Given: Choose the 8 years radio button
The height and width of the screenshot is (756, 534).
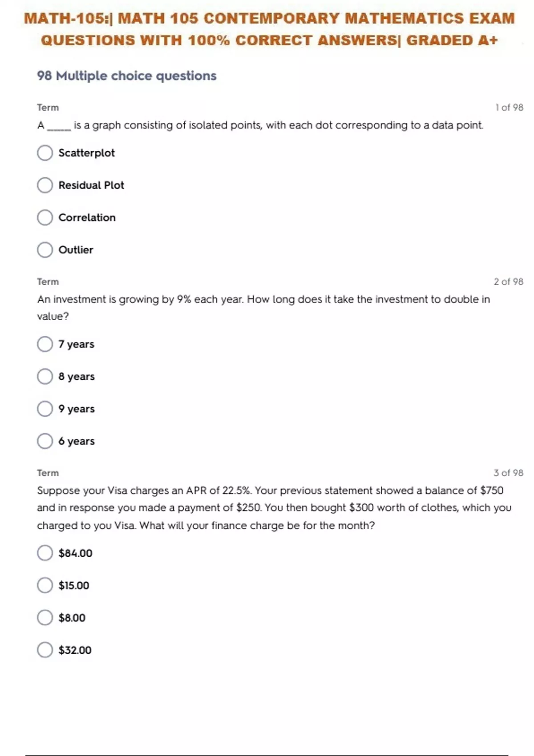Looking at the screenshot, I should [x=45, y=377].
